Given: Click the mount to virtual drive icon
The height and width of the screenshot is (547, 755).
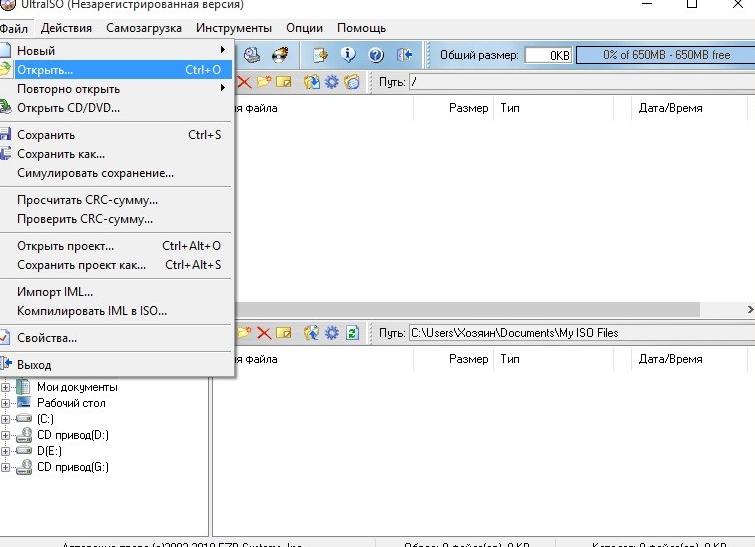Looking at the screenshot, I should point(252,55).
